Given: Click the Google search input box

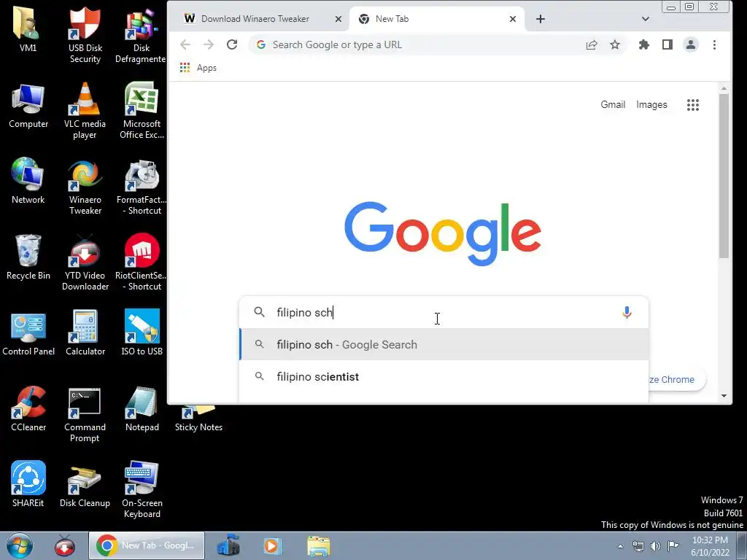Looking at the screenshot, I should (x=444, y=312).
